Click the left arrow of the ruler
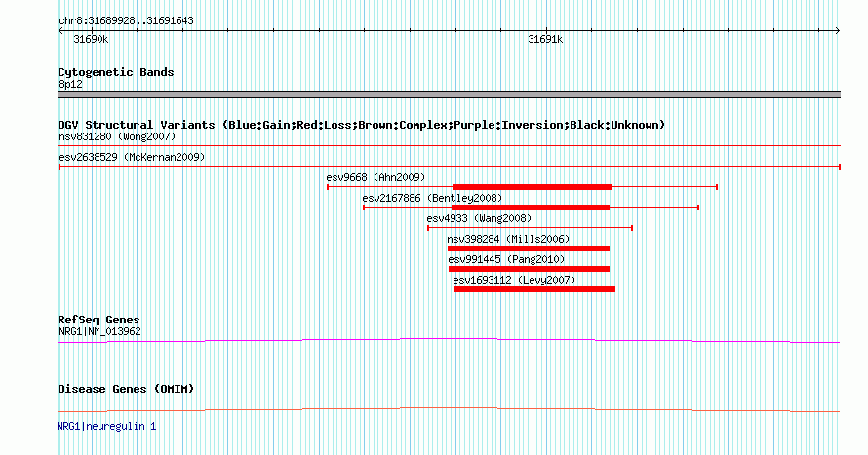Screen dimensions: 868x455 60,31
